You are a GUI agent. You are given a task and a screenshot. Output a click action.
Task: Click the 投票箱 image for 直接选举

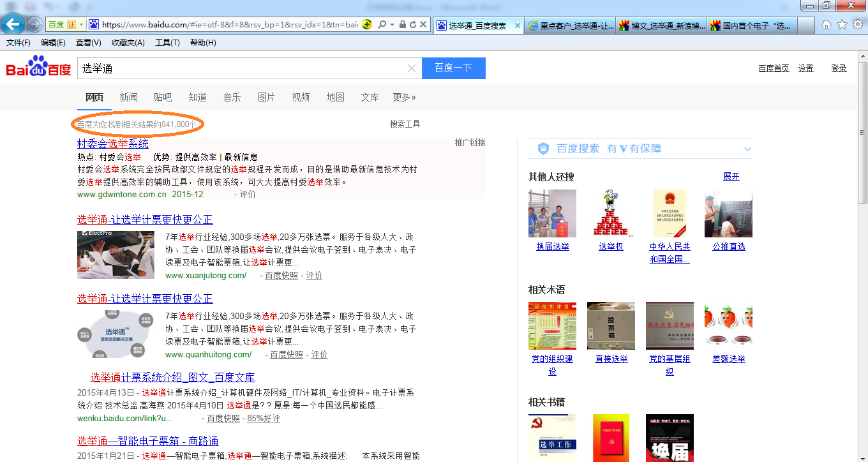click(x=611, y=325)
